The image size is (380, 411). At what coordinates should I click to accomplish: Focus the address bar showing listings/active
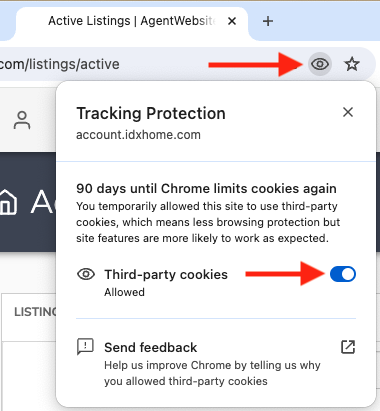[x=150, y=64]
